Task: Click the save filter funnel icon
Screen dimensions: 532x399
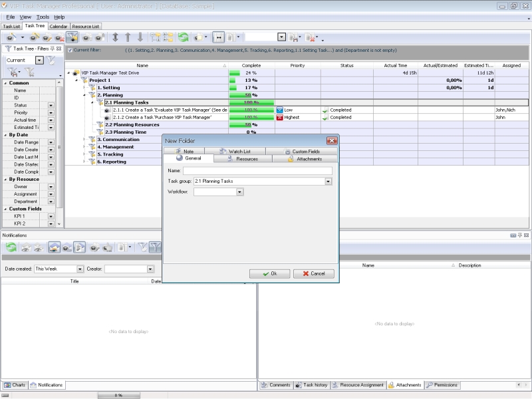Action: click(13, 72)
